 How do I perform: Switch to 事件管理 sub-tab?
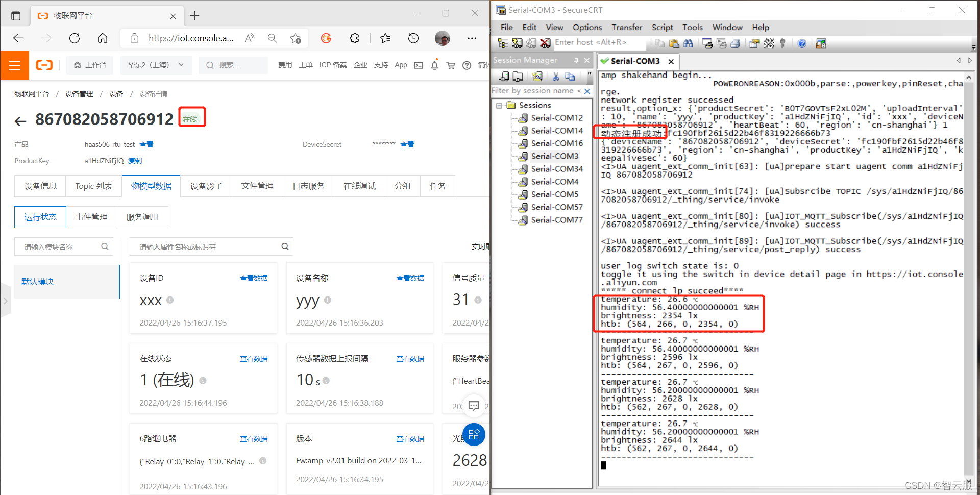91,217
